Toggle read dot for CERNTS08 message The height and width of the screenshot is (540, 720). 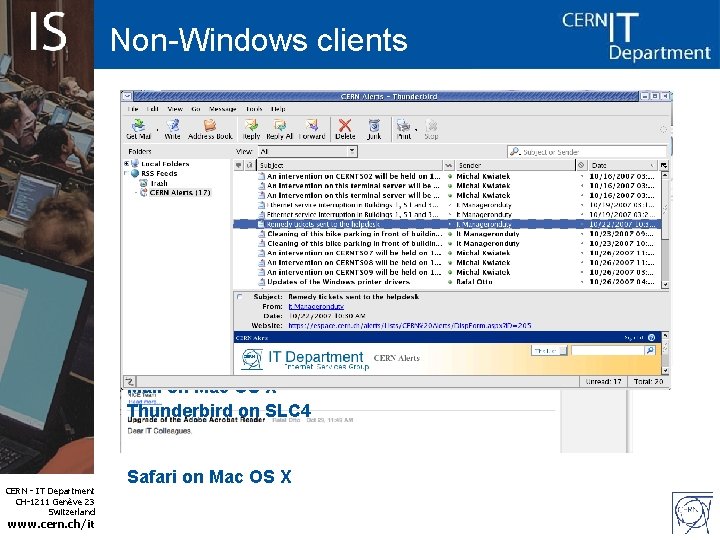click(x=450, y=263)
